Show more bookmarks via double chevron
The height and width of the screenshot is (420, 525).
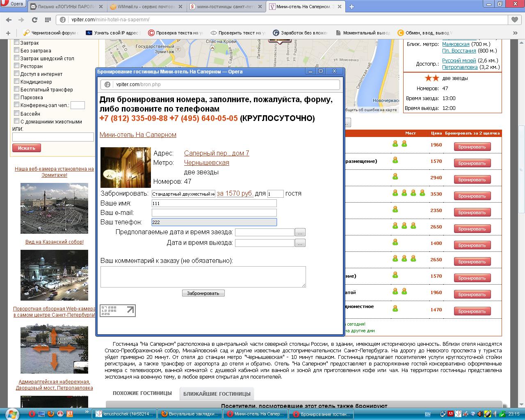click(516, 33)
